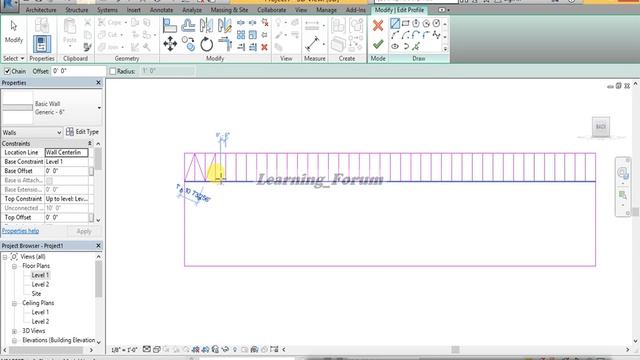
Task: Open the Properties help link
Action: coord(20,231)
